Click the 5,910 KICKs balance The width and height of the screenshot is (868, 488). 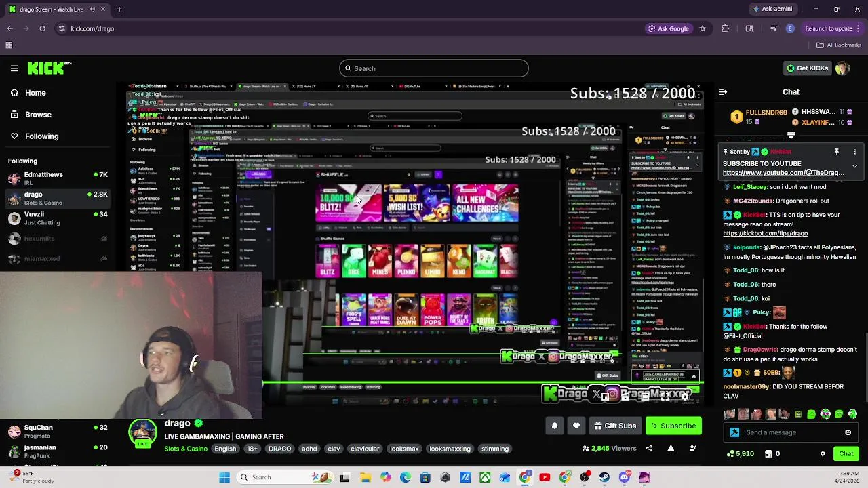(741, 454)
